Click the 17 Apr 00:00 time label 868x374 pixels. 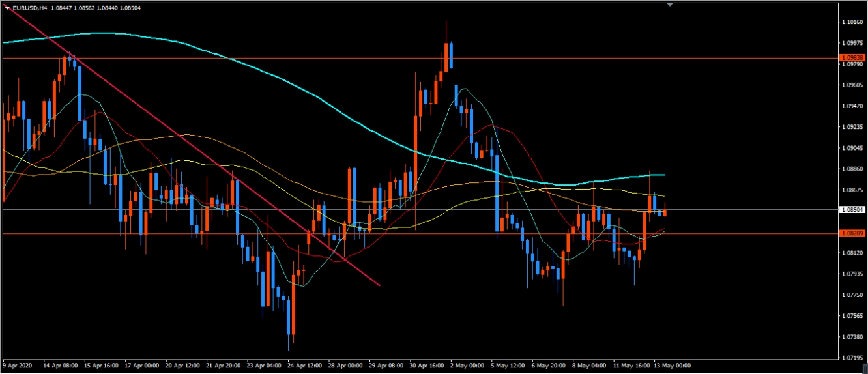coord(141,366)
